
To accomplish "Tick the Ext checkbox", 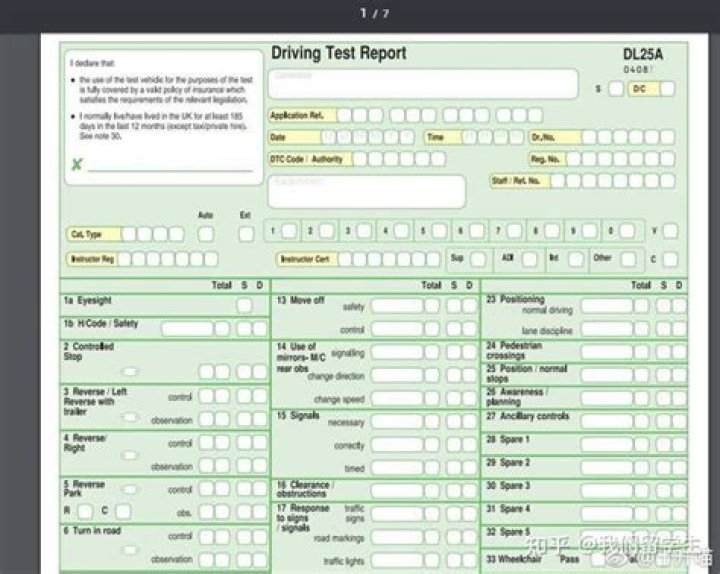I will click(246, 234).
